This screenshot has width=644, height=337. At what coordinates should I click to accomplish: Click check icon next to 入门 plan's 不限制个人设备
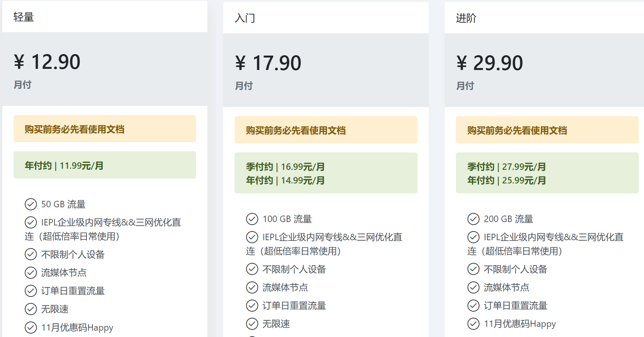(252, 269)
